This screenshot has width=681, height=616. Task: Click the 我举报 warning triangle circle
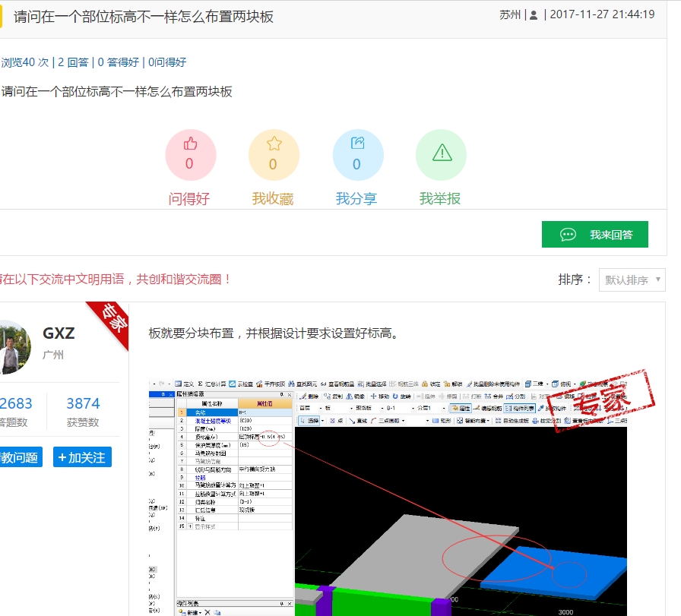point(441,155)
